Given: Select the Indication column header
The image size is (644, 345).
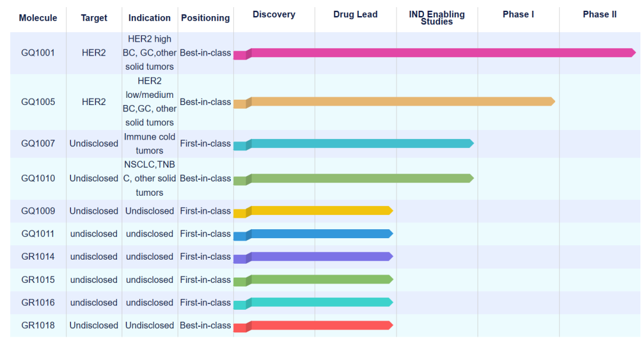Looking at the screenshot, I should (150, 18).
